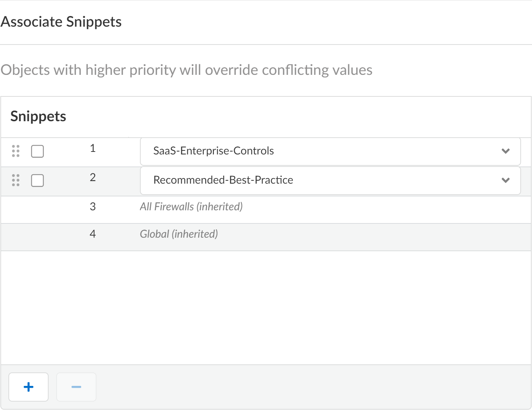Click priority number 2 cell
Image resolution: width=532 pixels, height=410 pixels.
(x=93, y=177)
